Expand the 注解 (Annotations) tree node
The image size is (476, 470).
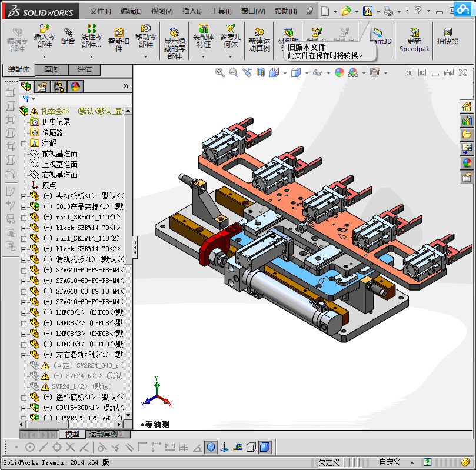coord(24,144)
